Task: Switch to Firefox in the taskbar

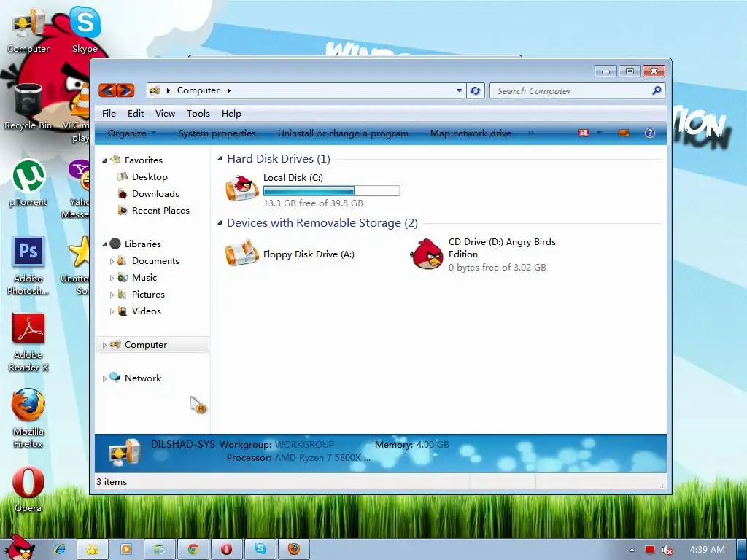Action: [294, 549]
